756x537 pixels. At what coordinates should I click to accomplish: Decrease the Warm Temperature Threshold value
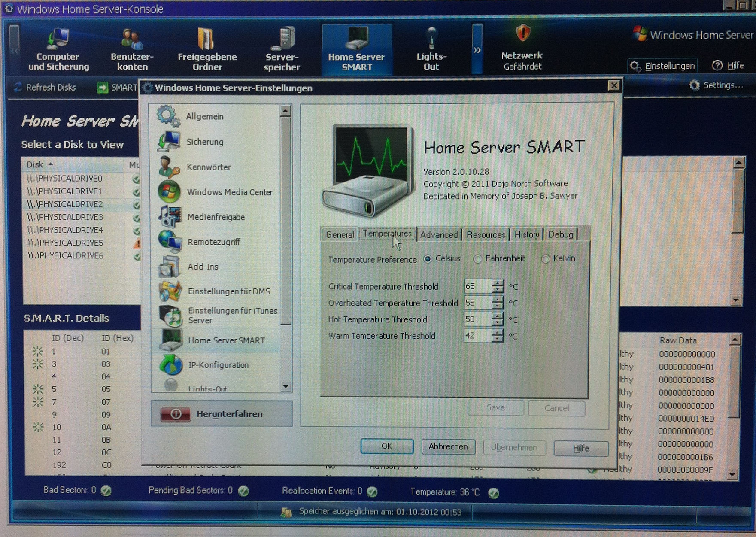coord(498,339)
